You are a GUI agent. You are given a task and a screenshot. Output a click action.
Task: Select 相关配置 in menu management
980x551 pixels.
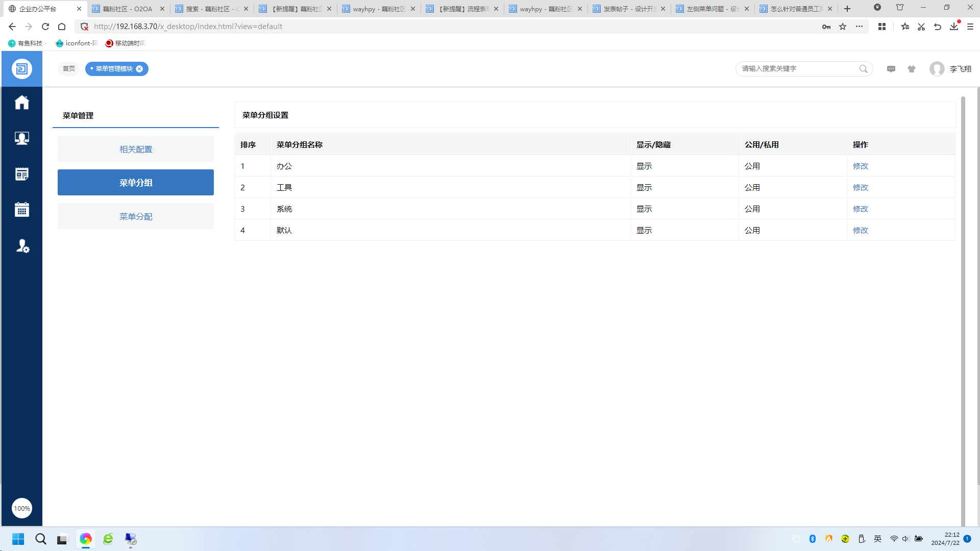click(135, 149)
